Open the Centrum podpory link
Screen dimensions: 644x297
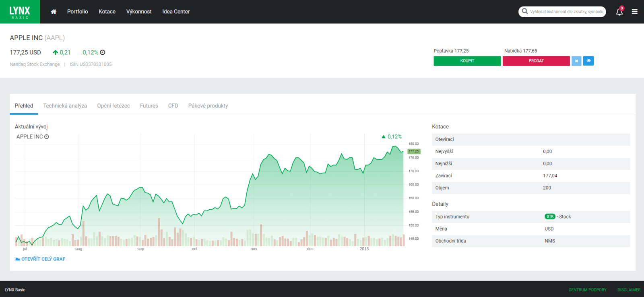[x=587, y=290]
